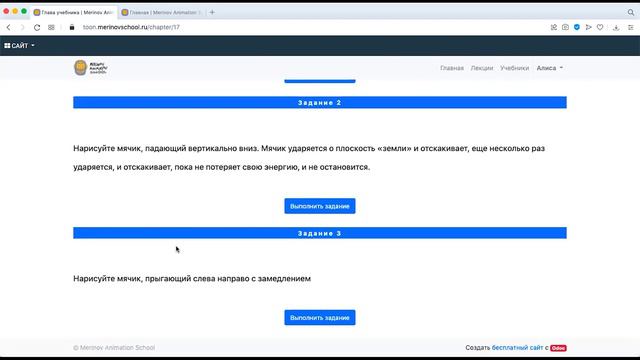Click the '© Merinov Animation School' footer text

114,348
